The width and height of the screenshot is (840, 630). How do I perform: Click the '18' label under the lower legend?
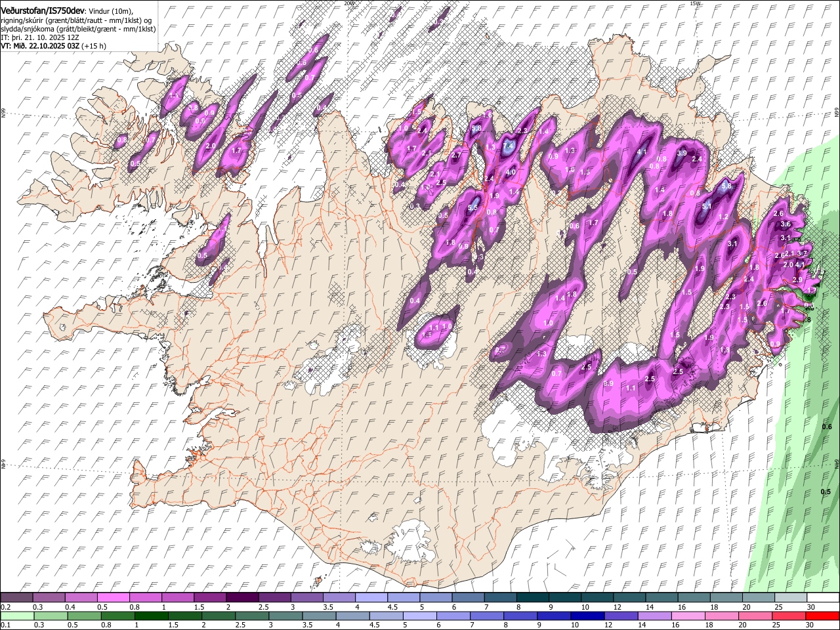pos(709,625)
